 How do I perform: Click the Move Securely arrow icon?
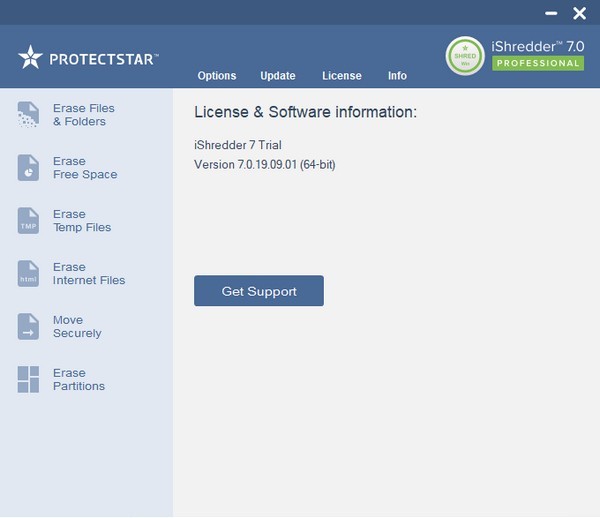pos(28,327)
